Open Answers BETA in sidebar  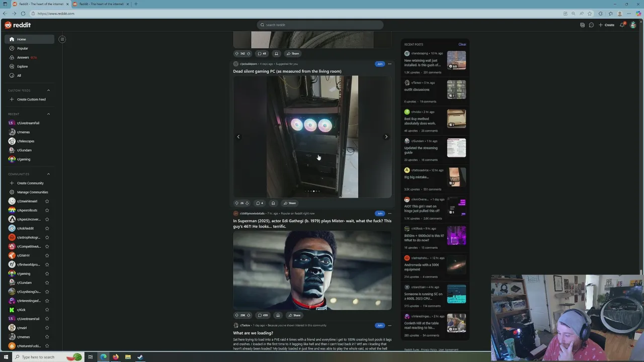tap(30, 57)
